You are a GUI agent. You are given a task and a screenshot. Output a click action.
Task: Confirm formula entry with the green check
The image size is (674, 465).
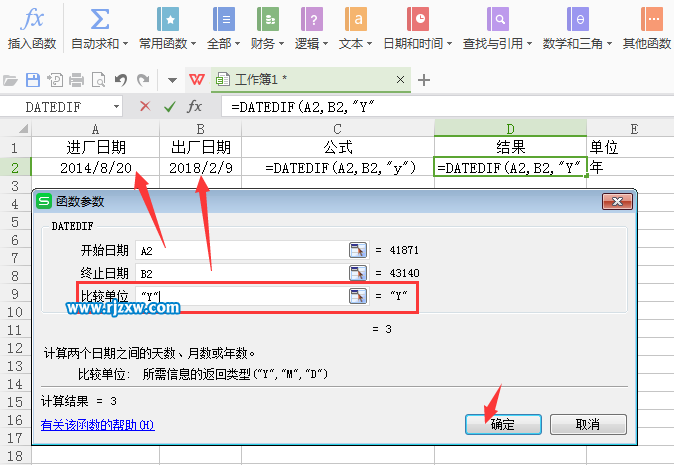click(170, 106)
